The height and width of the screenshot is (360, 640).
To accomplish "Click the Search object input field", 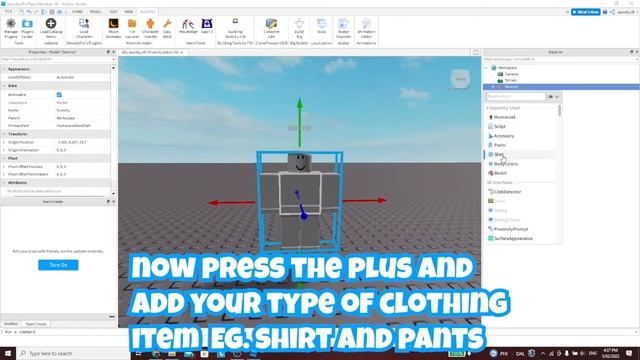I will click(x=516, y=97).
